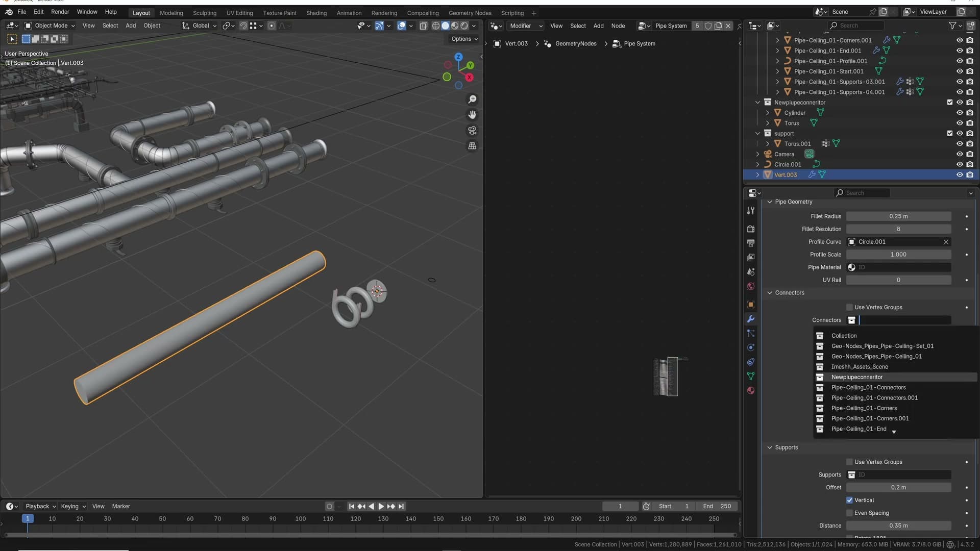Choose Newpiupeconneritor from collection list
This screenshot has height=551, width=980.
pos(896,377)
